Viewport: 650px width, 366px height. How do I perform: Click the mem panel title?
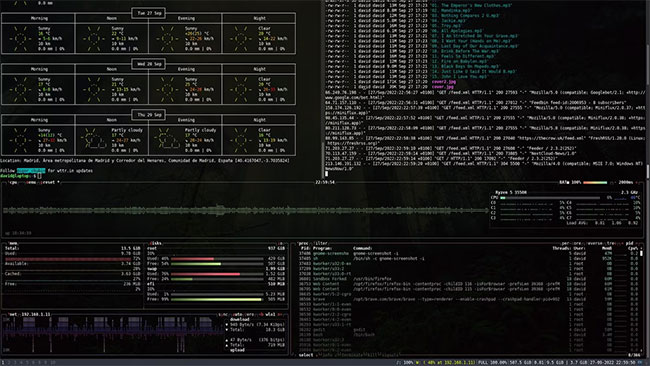(x=13, y=243)
